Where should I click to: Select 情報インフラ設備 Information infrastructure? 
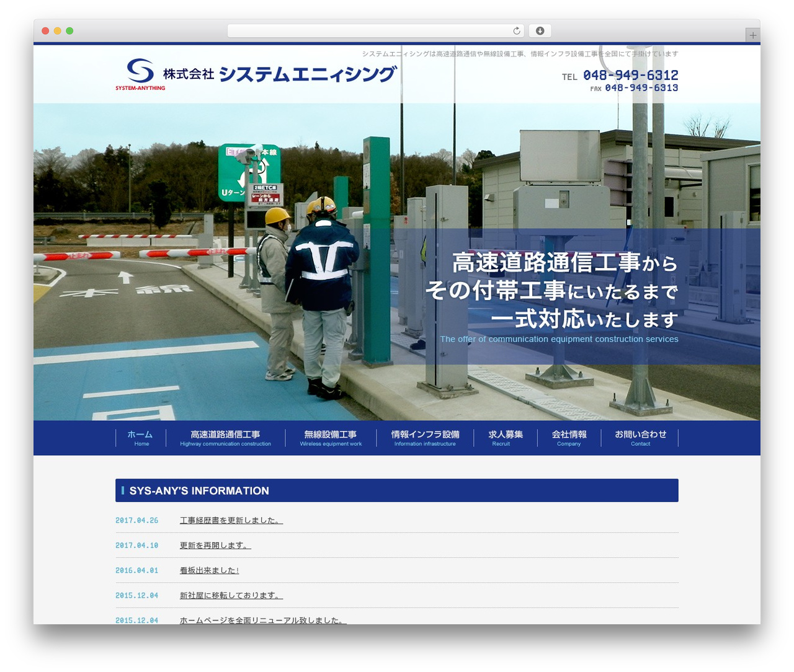tap(425, 438)
